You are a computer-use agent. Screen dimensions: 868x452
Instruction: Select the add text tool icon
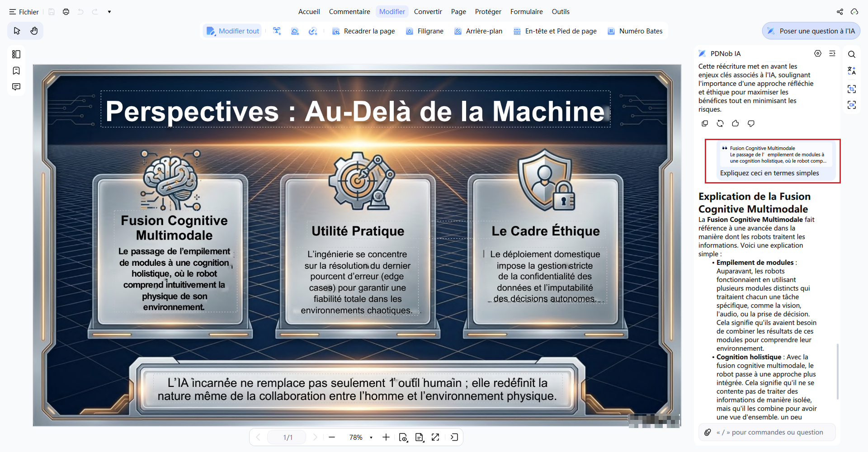click(277, 31)
